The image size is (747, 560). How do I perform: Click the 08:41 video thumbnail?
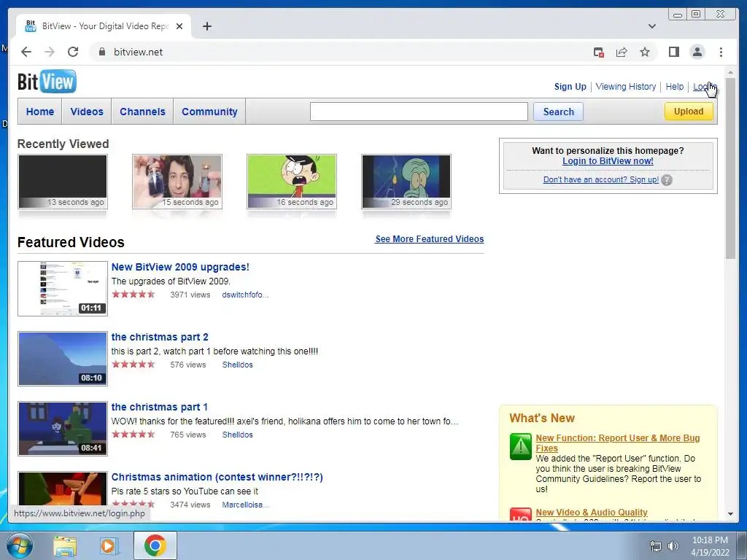tap(63, 429)
